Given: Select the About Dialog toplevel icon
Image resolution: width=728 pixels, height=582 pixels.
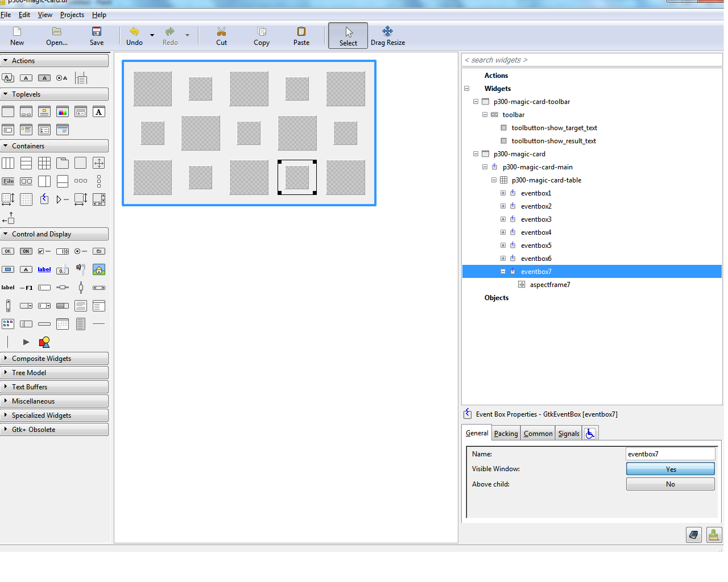Looking at the screenshot, I should (x=44, y=112).
